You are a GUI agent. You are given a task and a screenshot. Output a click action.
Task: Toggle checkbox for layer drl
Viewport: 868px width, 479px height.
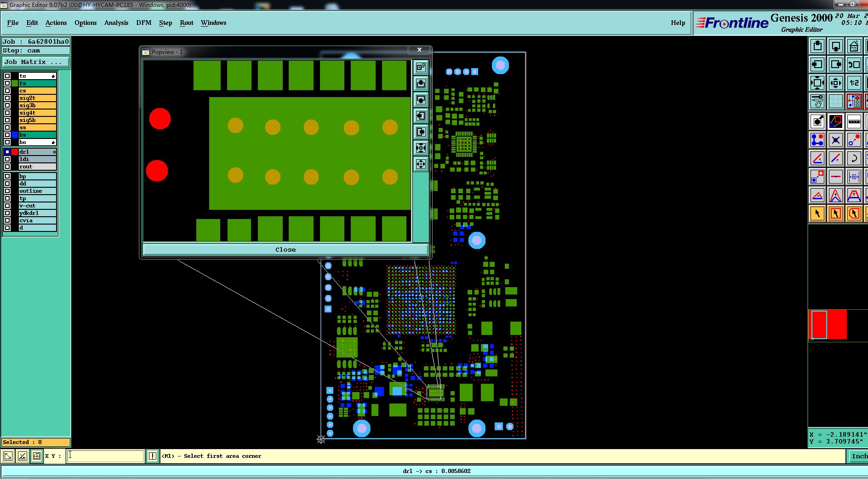coord(7,152)
